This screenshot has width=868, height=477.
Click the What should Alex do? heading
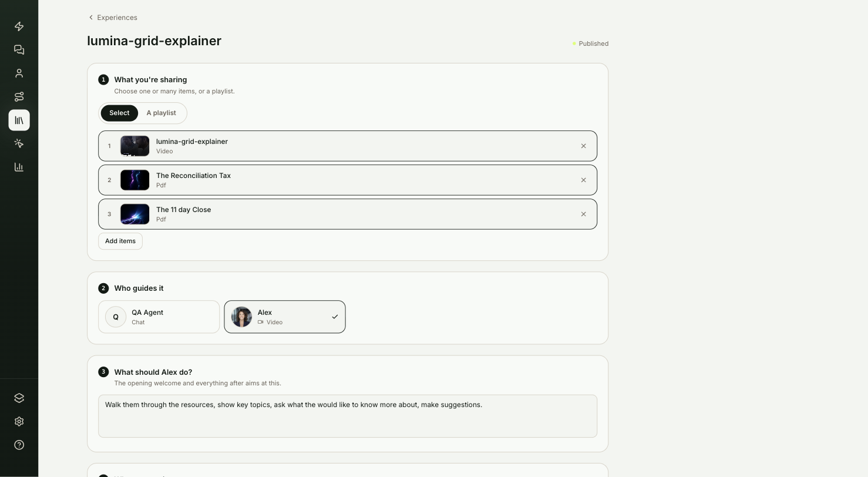click(153, 372)
